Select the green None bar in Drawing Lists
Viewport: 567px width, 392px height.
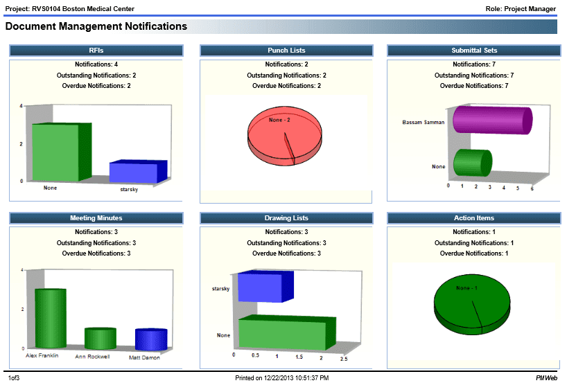point(287,332)
